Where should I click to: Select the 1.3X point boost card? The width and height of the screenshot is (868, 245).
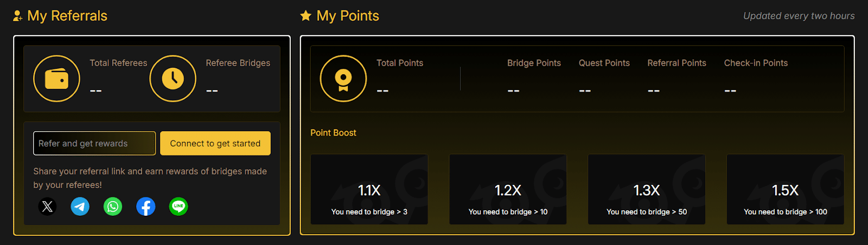pos(647,189)
